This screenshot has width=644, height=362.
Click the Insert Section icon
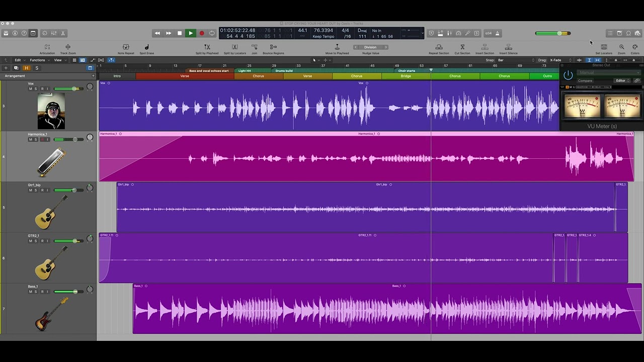485,47
